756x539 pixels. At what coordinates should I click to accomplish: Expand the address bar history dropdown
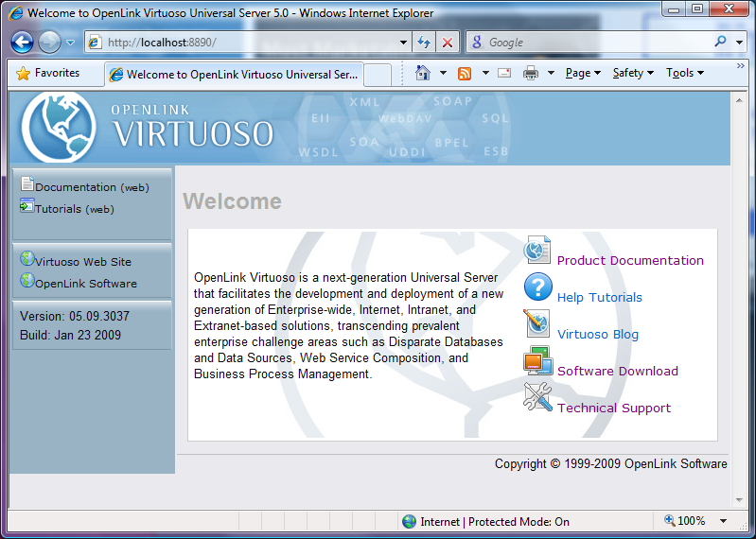tap(404, 43)
